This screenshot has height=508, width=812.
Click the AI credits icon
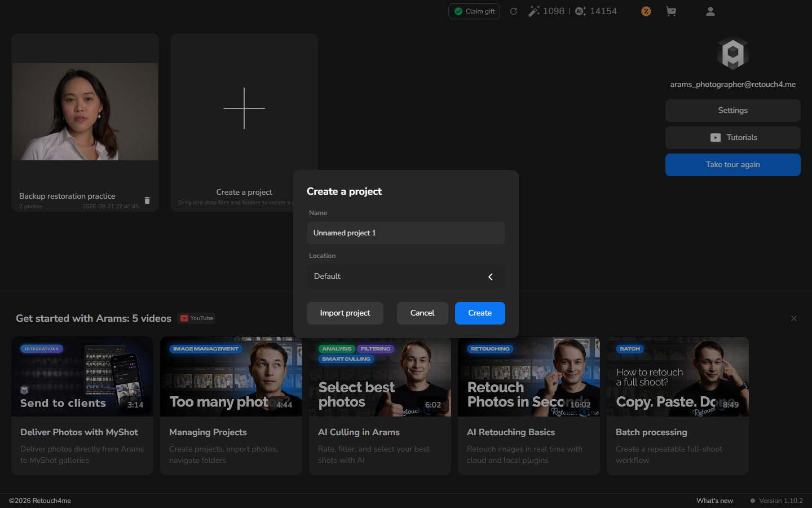tap(581, 11)
